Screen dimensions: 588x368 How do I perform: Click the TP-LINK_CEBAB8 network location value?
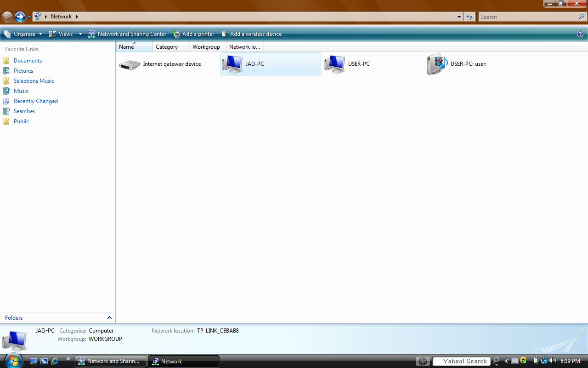(218, 331)
